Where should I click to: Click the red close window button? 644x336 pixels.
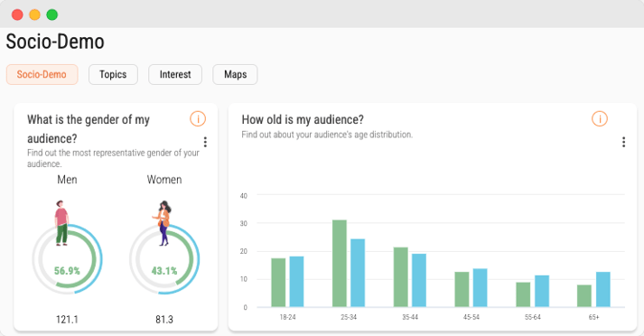point(17,14)
